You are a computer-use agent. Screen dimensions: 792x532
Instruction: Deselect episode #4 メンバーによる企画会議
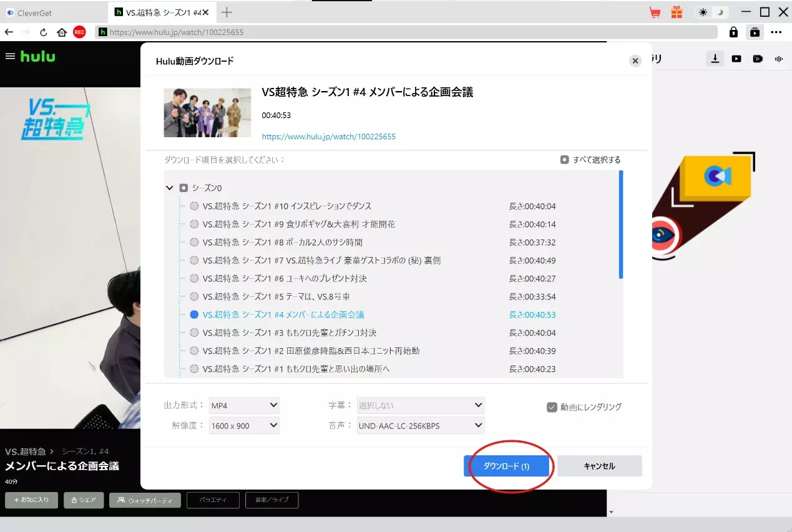point(195,314)
